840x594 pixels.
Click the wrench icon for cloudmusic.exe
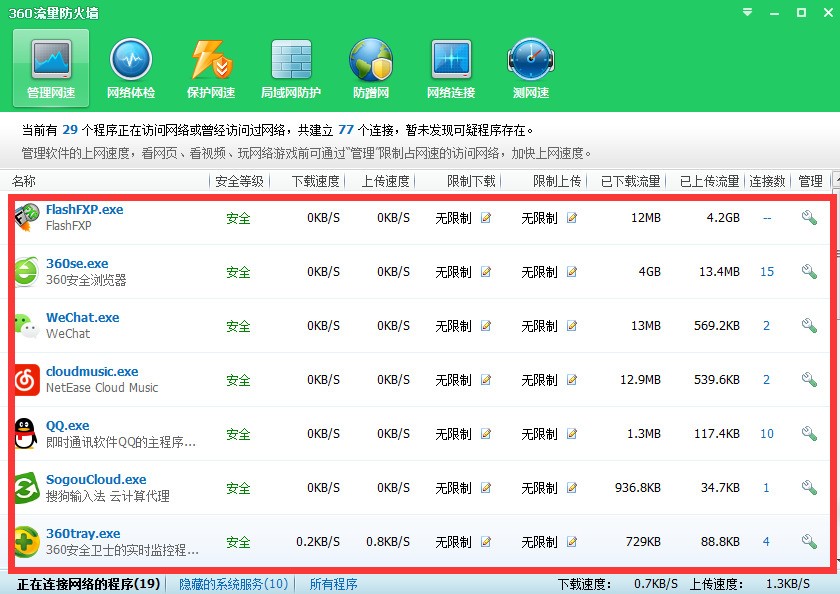pyautogui.click(x=809, y=380)
